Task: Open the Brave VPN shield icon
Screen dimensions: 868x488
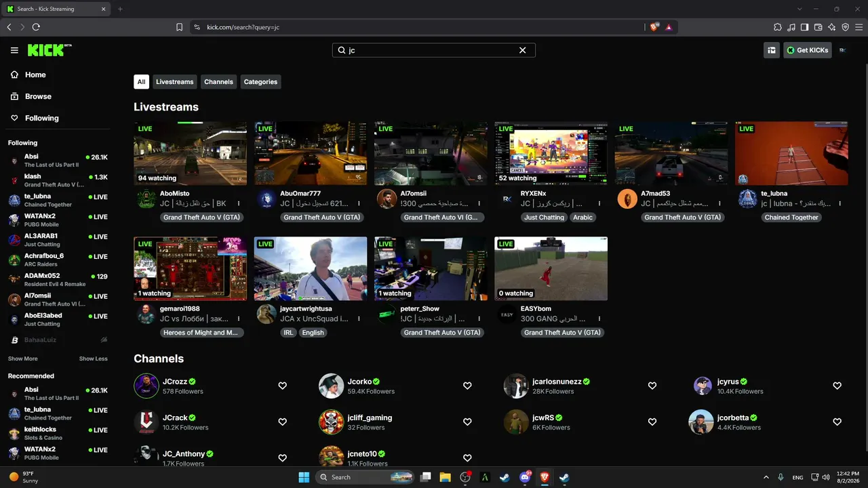Action: pyautogui.click(x=845, y=27)
